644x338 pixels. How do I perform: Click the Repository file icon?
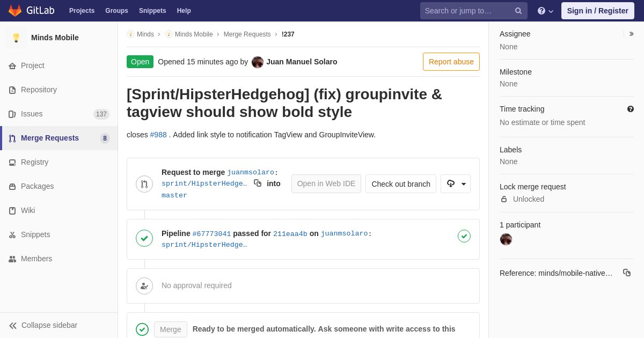tap(12, 90)
